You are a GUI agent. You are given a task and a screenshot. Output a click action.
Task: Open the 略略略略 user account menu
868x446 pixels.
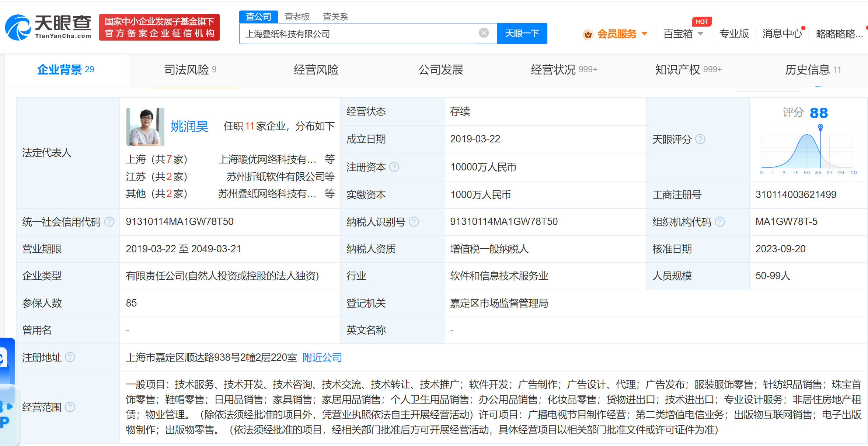point(839,34)
